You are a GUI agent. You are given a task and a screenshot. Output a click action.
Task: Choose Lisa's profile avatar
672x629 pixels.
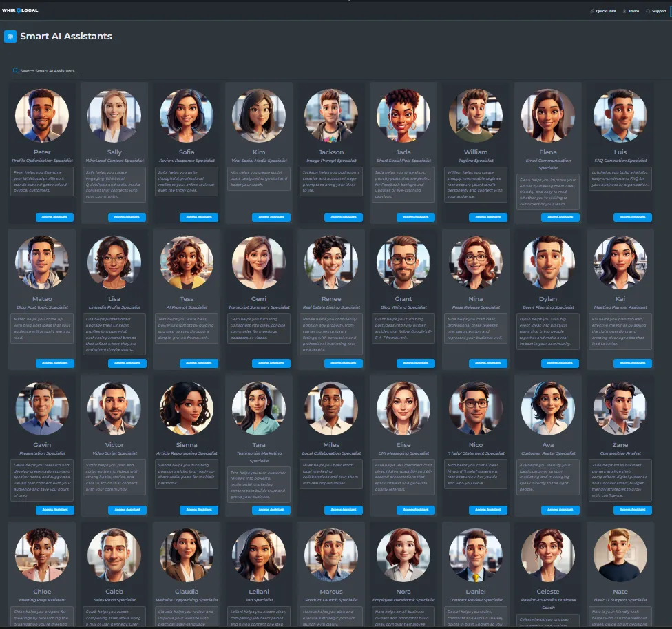click(114, 262)
